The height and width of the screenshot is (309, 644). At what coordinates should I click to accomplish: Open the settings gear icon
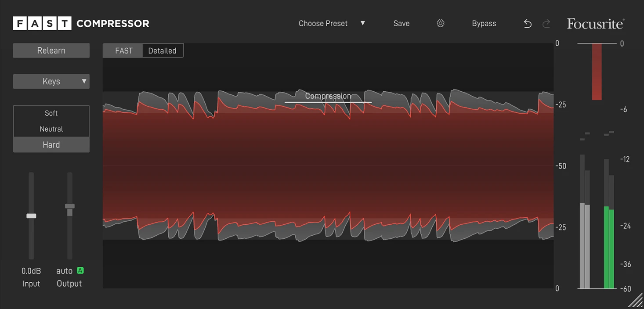(x=441, y=23)
